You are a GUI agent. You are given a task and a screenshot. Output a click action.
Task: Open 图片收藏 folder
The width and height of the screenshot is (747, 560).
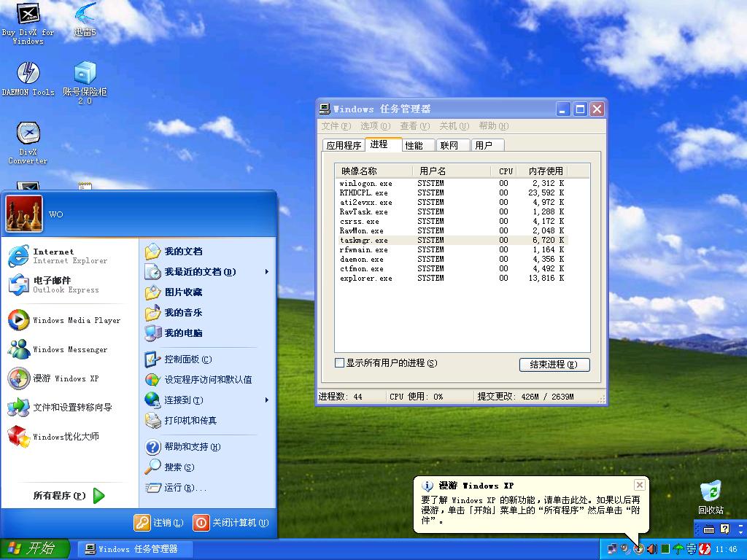174,292
